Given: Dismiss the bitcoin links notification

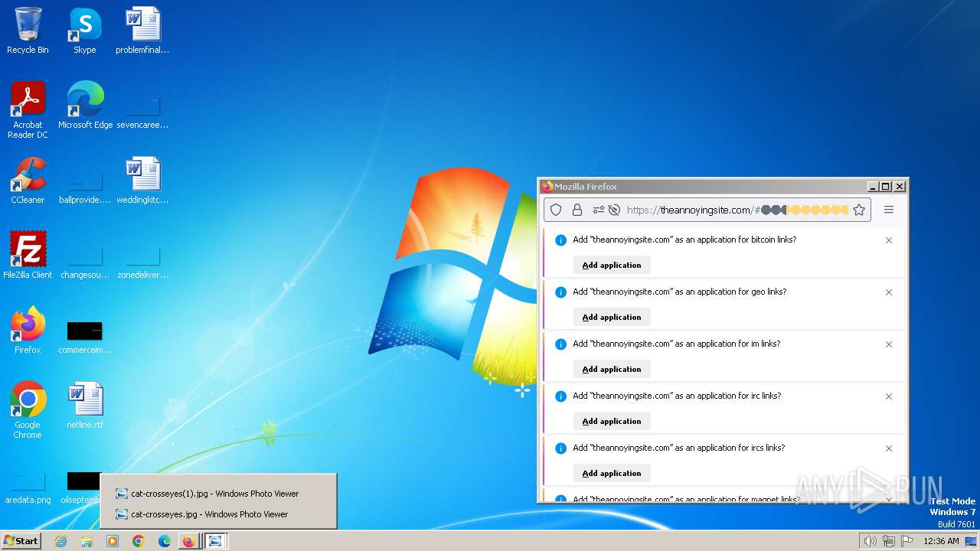Looking at the screenshot, I should click(x=889, y=240).
